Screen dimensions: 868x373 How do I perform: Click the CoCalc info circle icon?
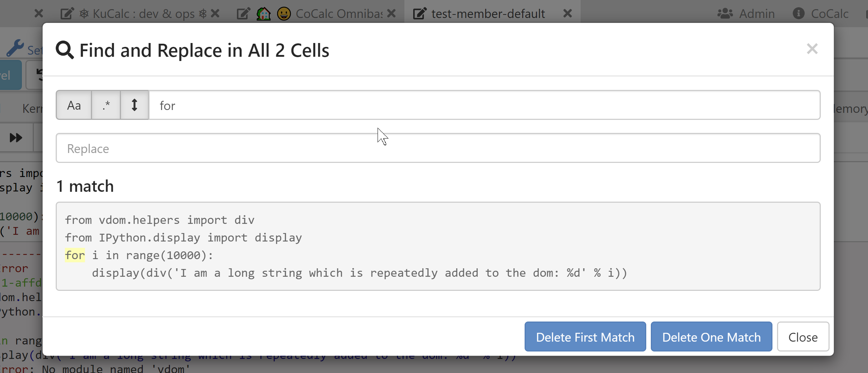pos(799,14)
